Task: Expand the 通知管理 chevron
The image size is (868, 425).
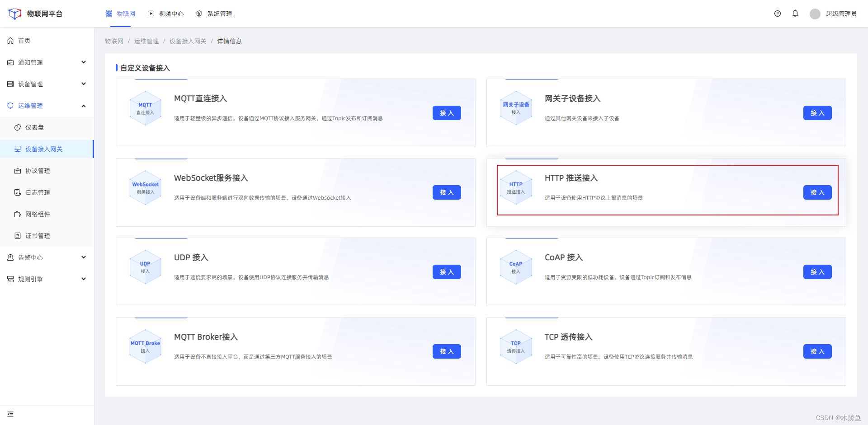Action: point(84,62)
